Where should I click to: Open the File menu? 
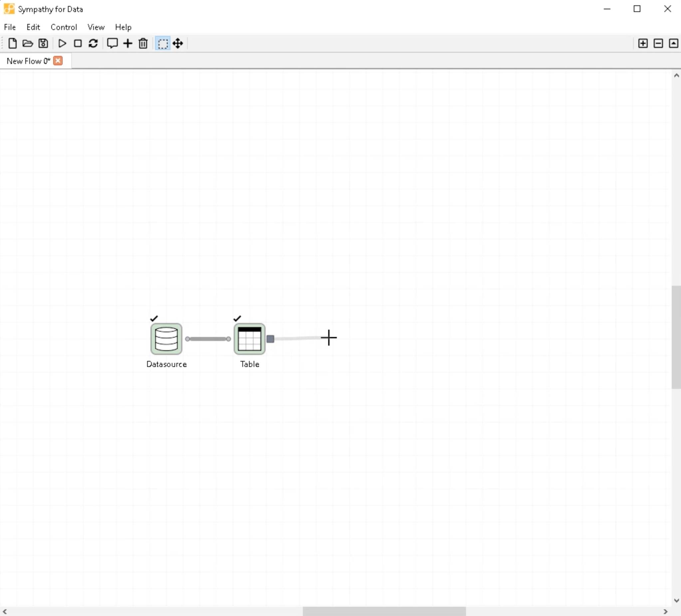click(10, 27)
